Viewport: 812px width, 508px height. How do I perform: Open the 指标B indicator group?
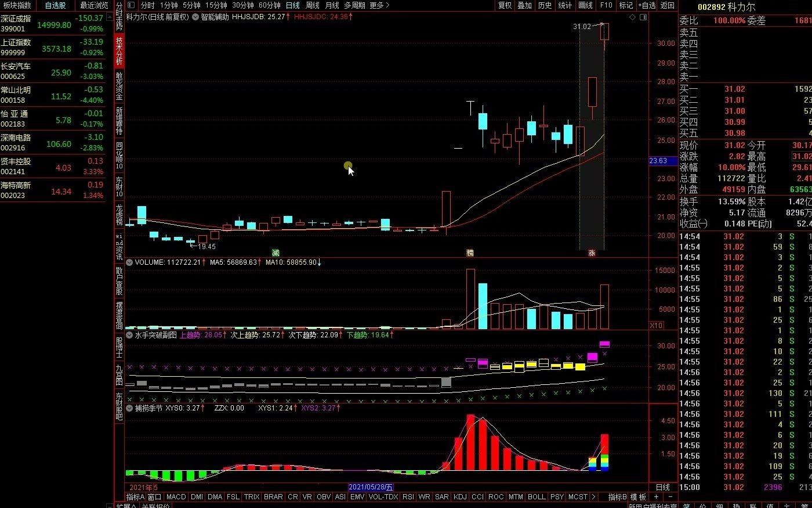618,497
